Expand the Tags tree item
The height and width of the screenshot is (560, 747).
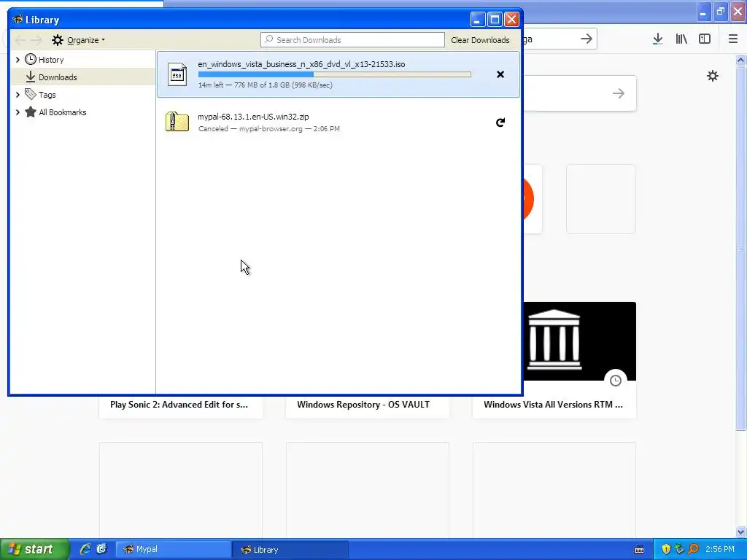click(x=18, y=95)
